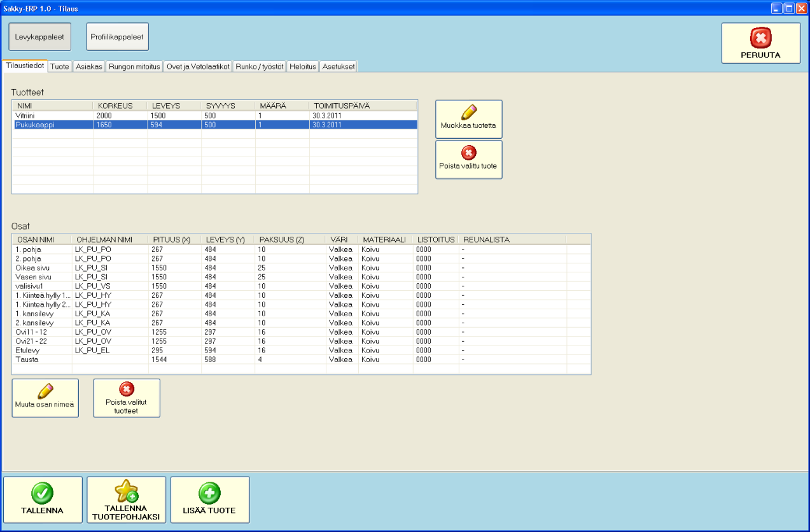Open the Ovet ja Vetolaatikot tab
810x532 pixels.
[x=198, y=66]
